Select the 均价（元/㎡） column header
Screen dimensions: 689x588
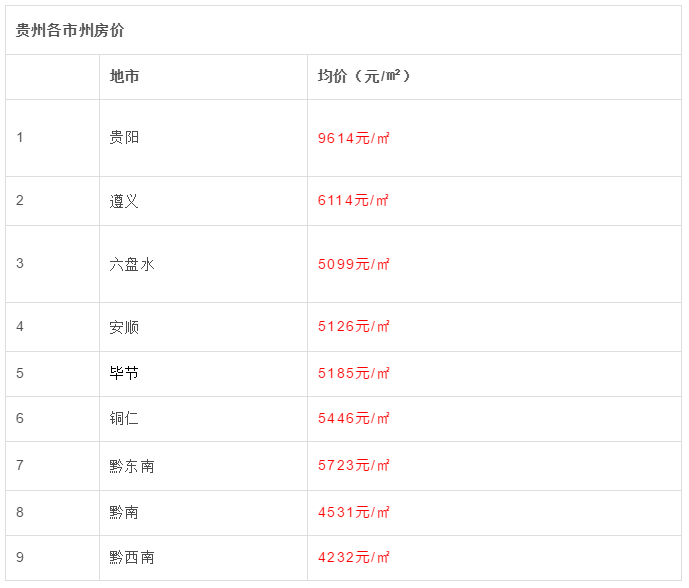[364, 77]
